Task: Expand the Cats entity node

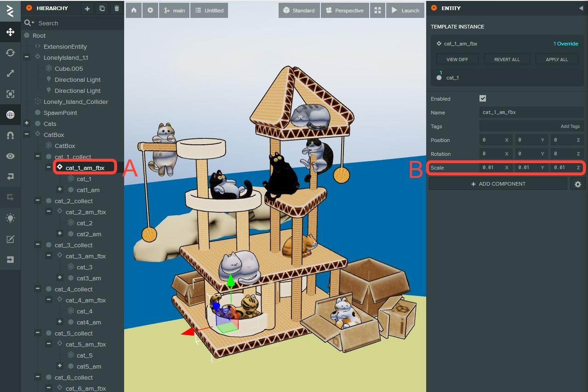Action: tap(27, 124)
